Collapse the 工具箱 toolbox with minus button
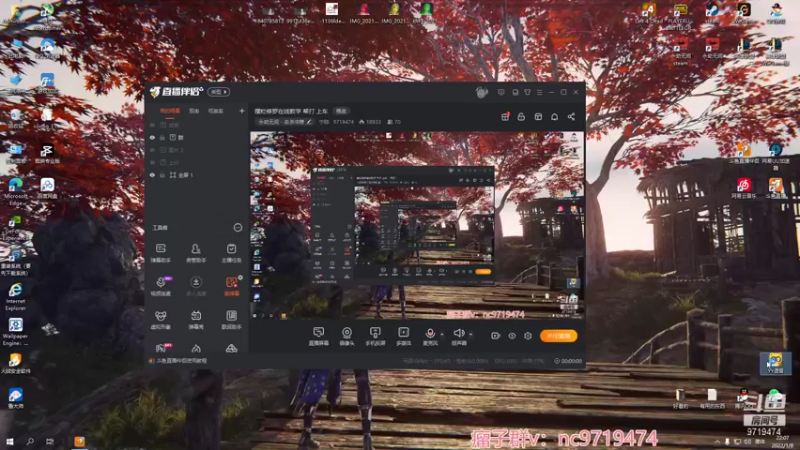This screenshot has width=800, height=450. [x=238, y=228]
